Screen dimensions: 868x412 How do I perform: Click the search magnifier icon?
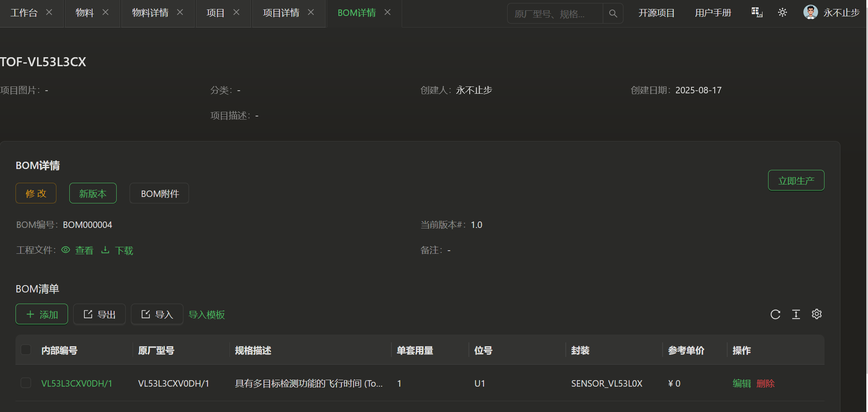(x=613, y=13)
